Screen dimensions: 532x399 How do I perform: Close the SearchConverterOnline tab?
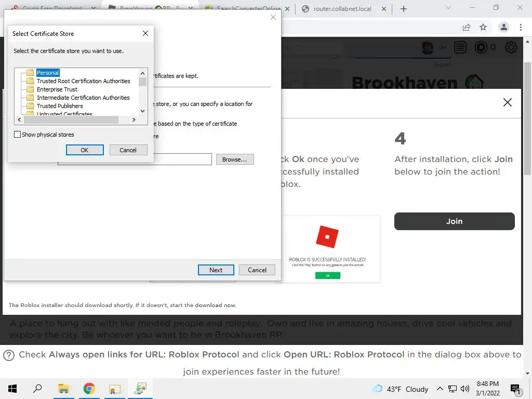click(287, 9)
